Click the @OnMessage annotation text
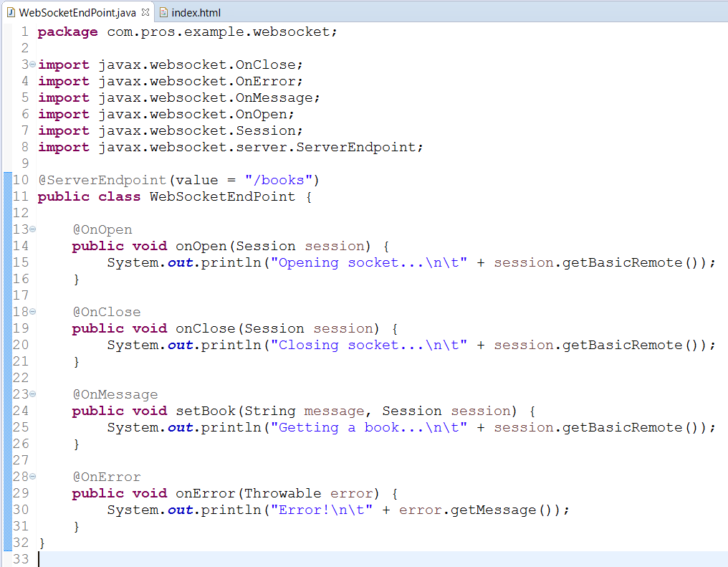 (115, 394)
